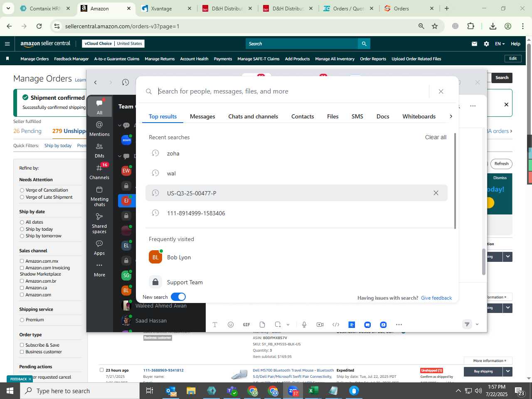Click Amazon search magnifier button
The width and height of the screenshot is (532, 399).
coord(364,44)
